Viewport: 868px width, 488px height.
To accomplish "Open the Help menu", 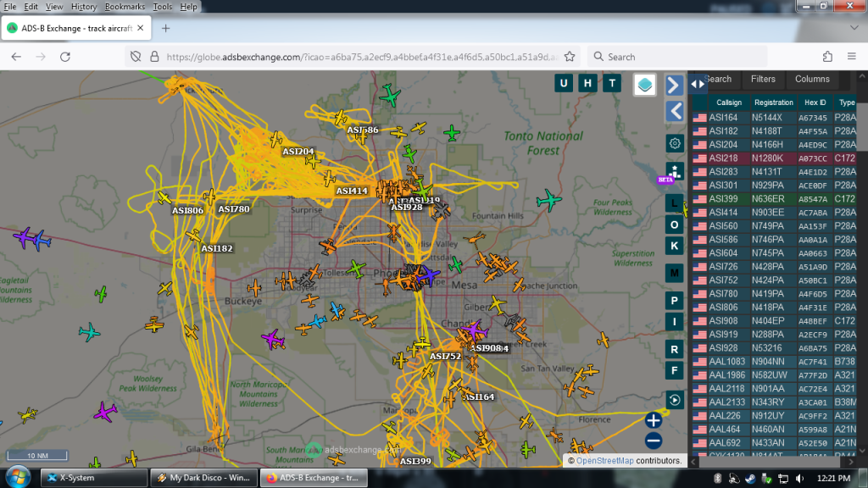I will point(188,7).
